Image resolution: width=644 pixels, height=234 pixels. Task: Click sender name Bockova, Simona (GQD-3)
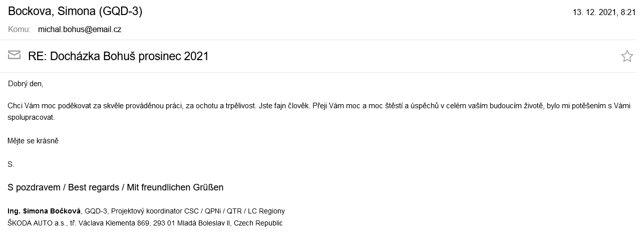(x=75, y=12)
